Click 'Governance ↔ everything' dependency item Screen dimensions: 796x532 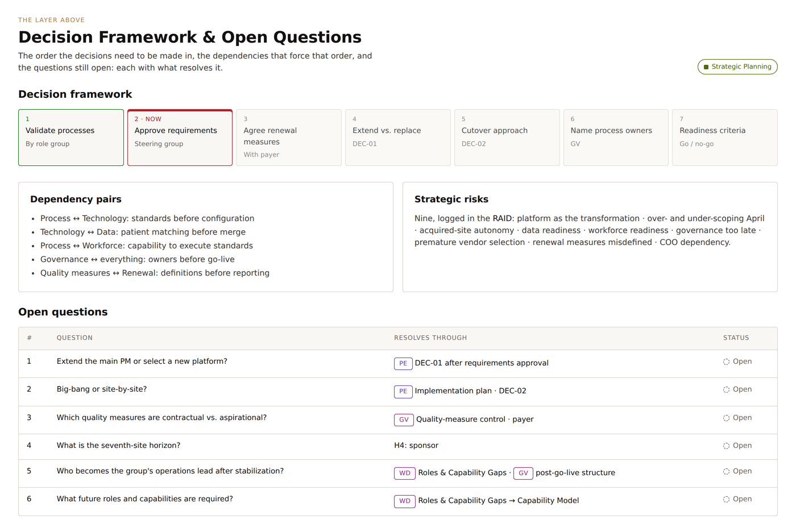point(138,259)
